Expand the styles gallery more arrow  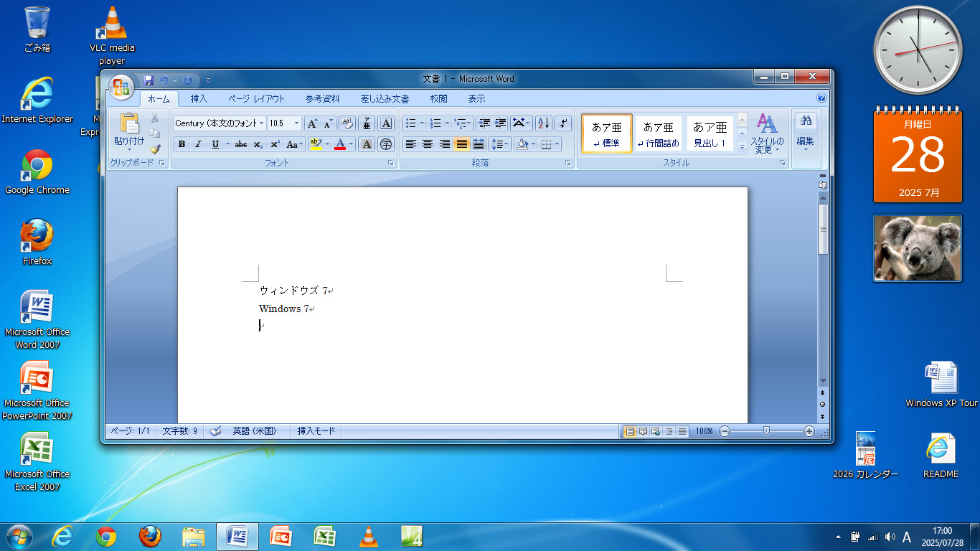point(742,148)
